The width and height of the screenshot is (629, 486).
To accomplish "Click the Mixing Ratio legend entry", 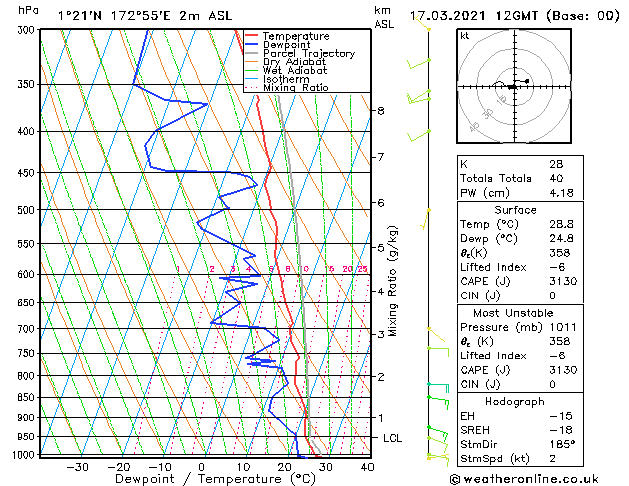I will [x=287, y=87].
